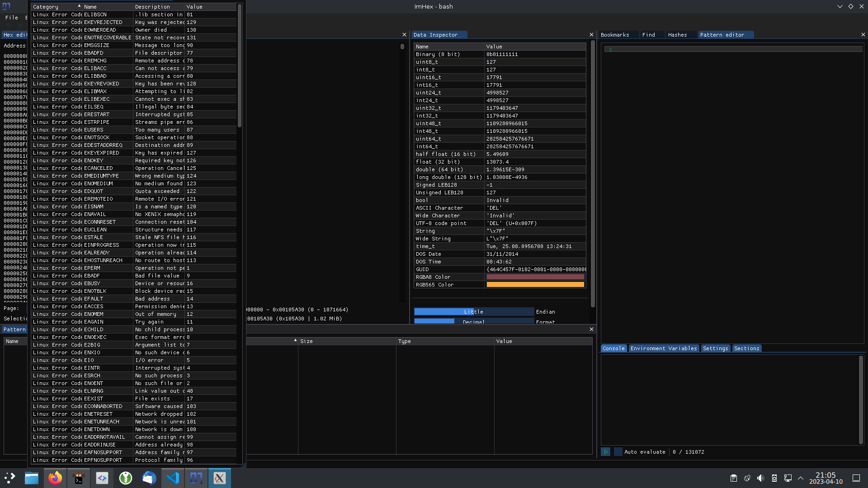Open the clipboard tray icon

tap(733, 478)
